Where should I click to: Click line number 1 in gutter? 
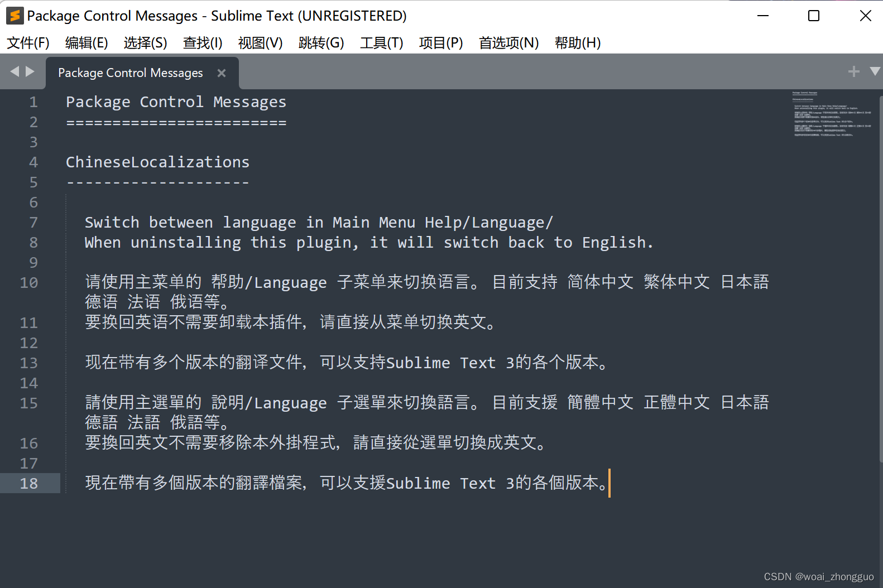(x=33, y=102)
